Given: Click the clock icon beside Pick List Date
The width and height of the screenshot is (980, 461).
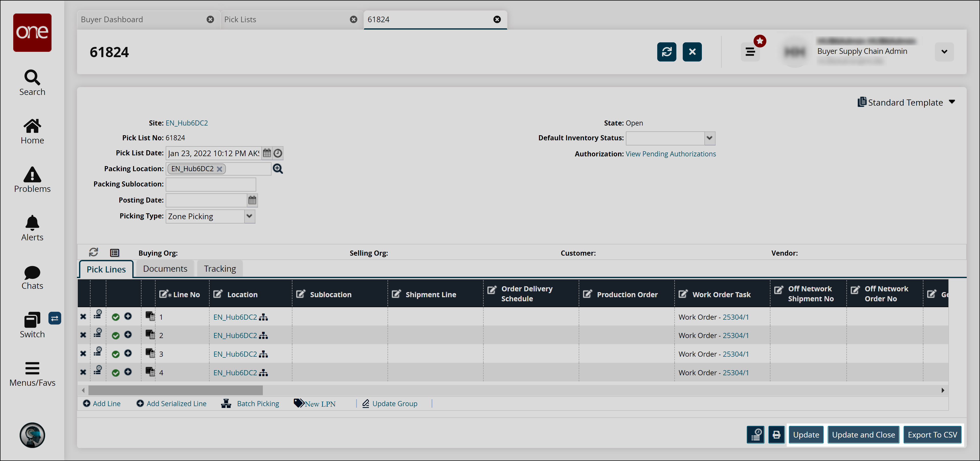Looking at the screenshot, I should (x=278, y=153).
